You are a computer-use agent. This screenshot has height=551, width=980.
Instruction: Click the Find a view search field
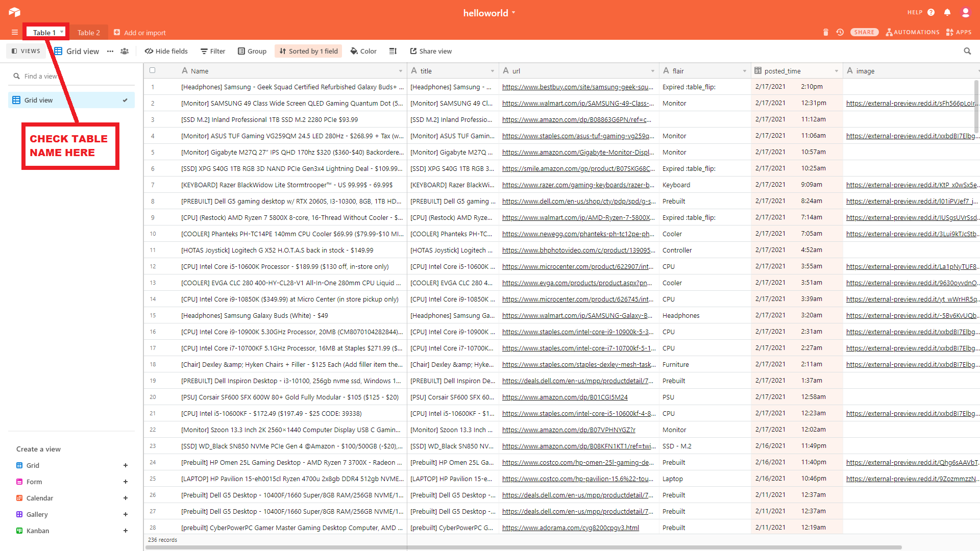[71, 76]
